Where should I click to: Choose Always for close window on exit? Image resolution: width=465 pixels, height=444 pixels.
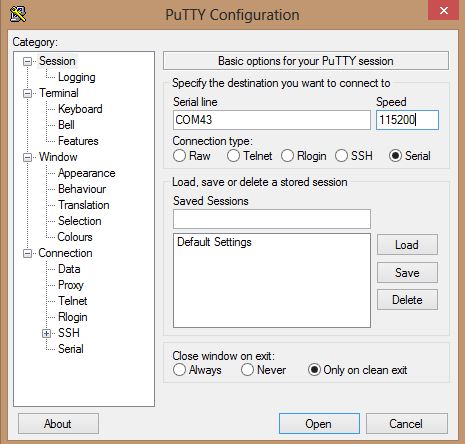pyautogui.click(x=179, y=370)
